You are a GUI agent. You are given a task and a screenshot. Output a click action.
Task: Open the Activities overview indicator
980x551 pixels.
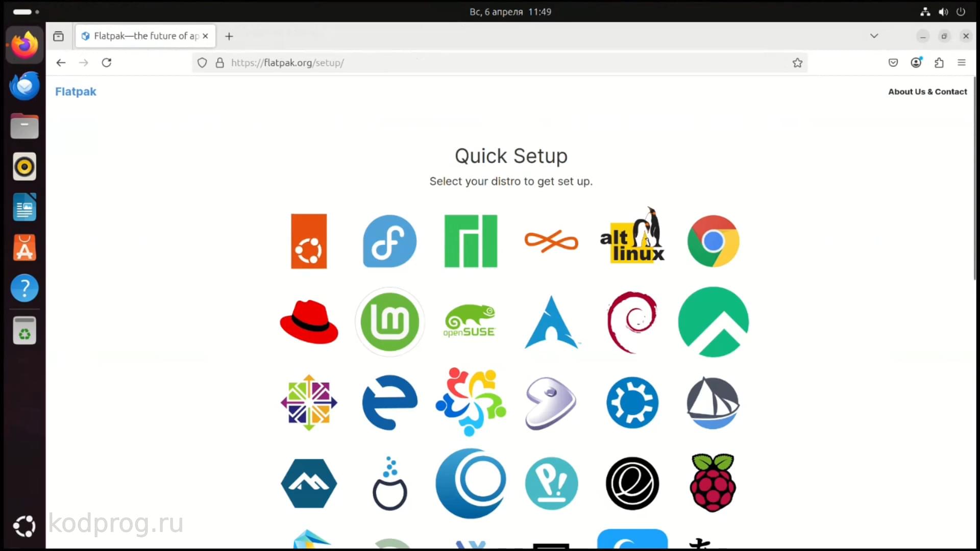pos(26,12)
